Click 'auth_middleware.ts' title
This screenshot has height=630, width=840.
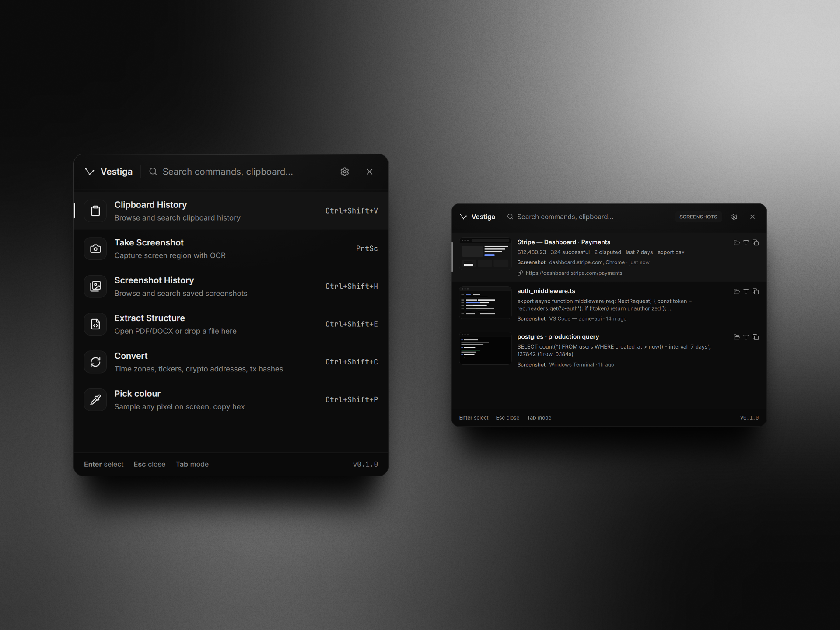tap(546, 291)
